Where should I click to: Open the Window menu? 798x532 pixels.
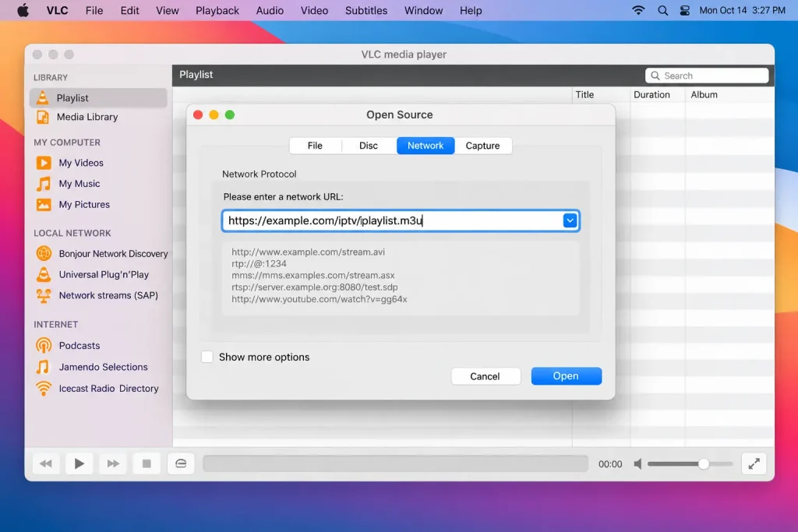[423, 10]
